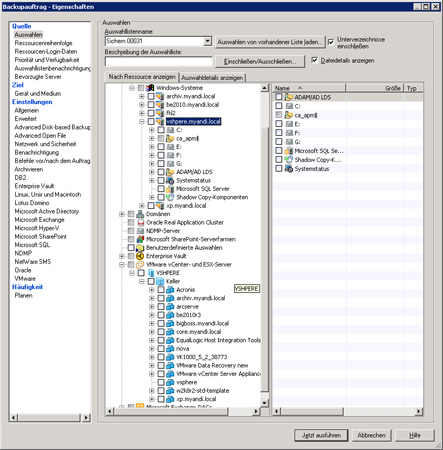Screen dimensions: 443x450
Task: Click the Windows-Systeme icon in tree
Action: 150,88
